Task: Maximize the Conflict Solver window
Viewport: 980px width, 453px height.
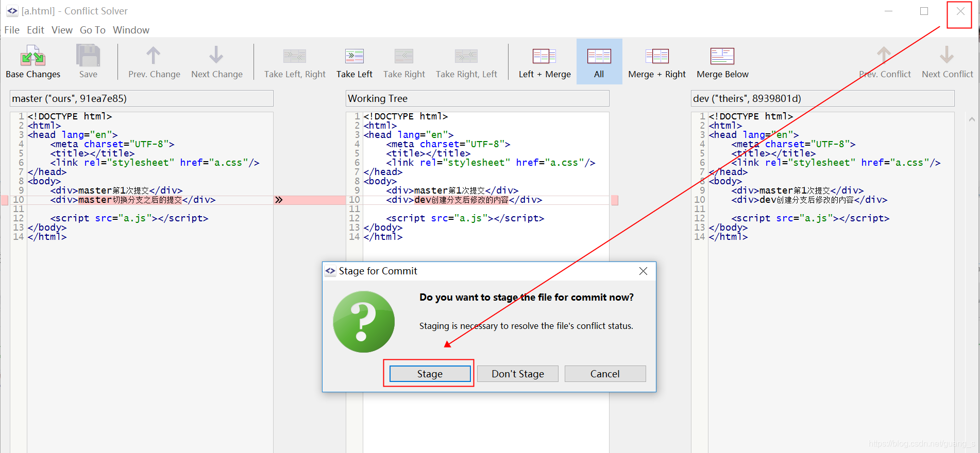Action: (924, 11)
